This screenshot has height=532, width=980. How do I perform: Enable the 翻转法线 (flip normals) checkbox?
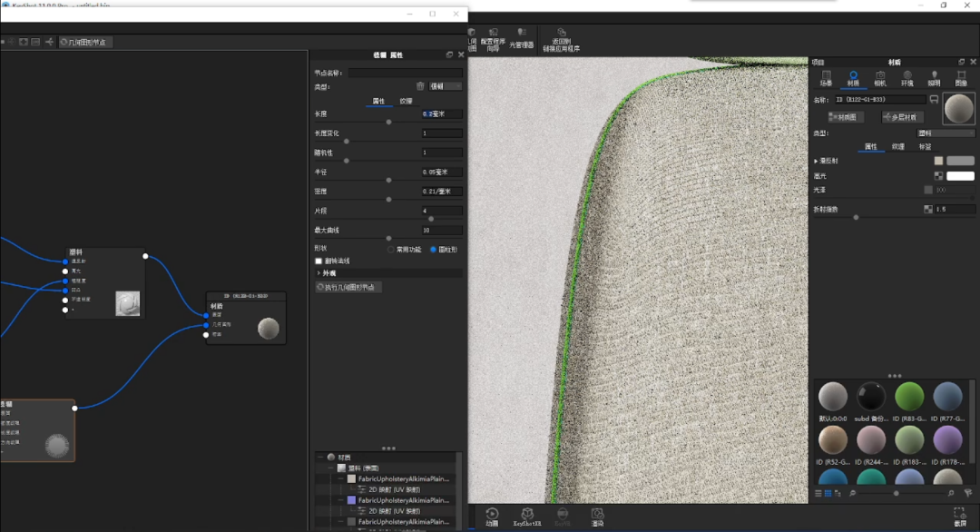pyautogui.click(x=318, y=261)
